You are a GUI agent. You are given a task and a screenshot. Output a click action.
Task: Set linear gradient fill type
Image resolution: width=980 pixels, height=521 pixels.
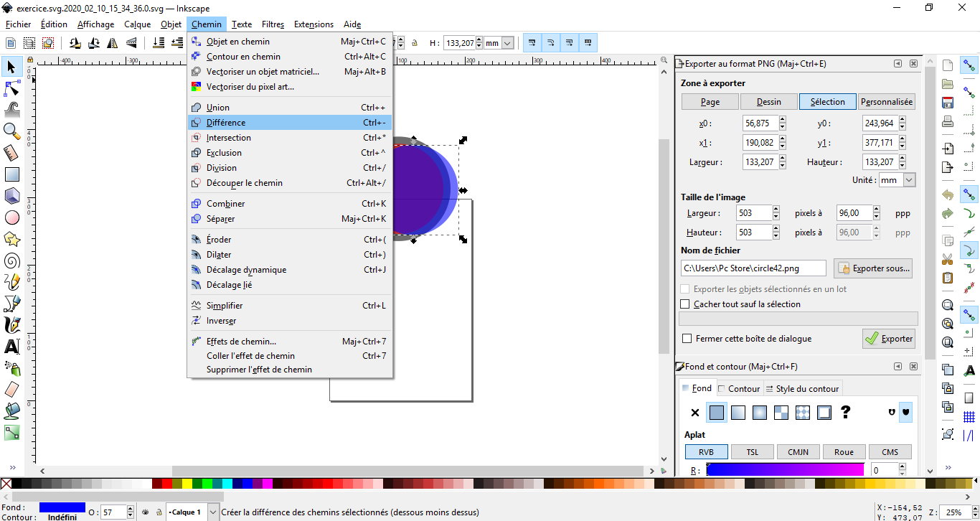point(738,413)
